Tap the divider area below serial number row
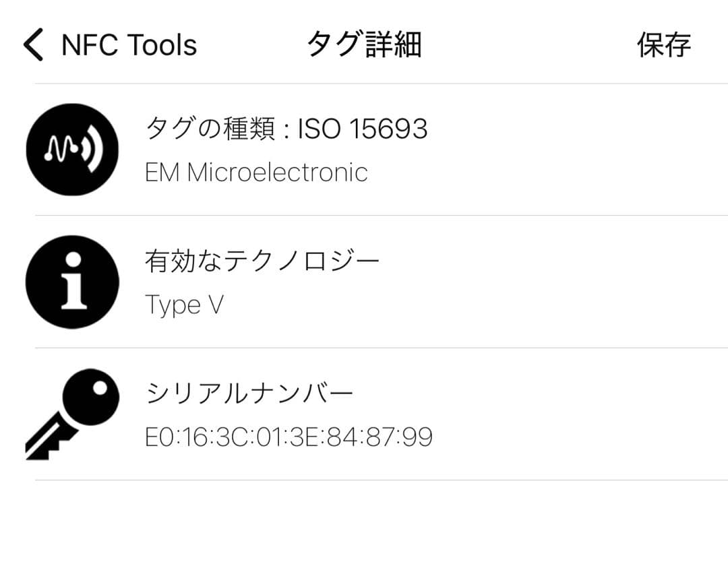Image resolution: width=728 pixels, height=568 pixels. [x=364, y=480]
